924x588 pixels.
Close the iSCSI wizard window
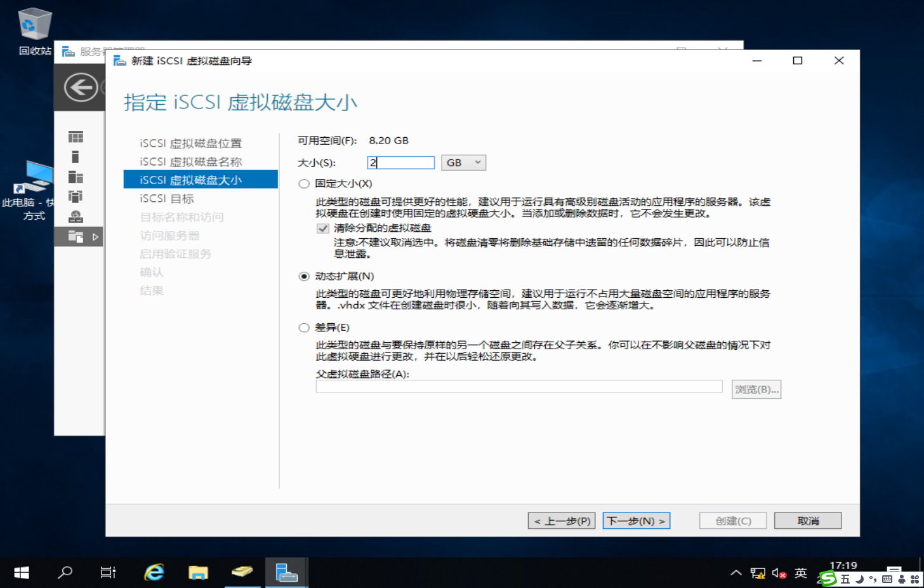tap(839, 61)
